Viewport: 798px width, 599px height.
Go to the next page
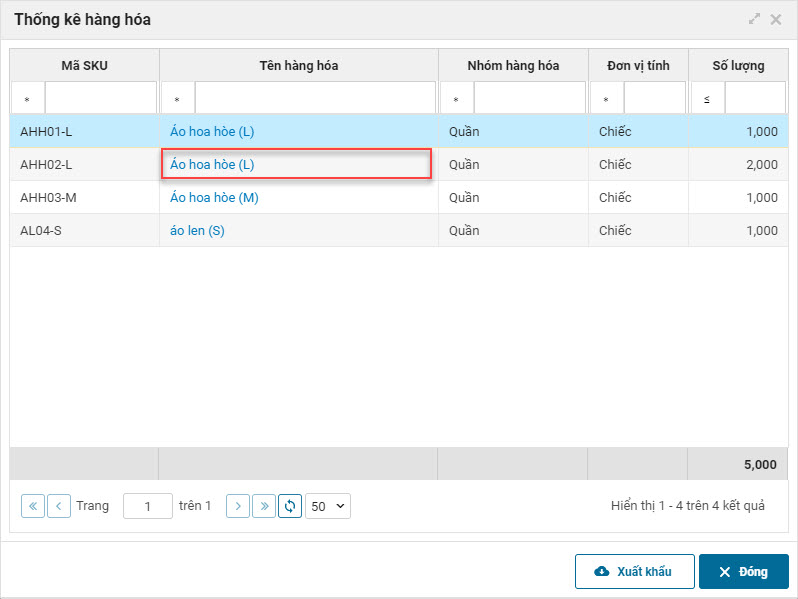pyautogui.click(x=238, y=506)
